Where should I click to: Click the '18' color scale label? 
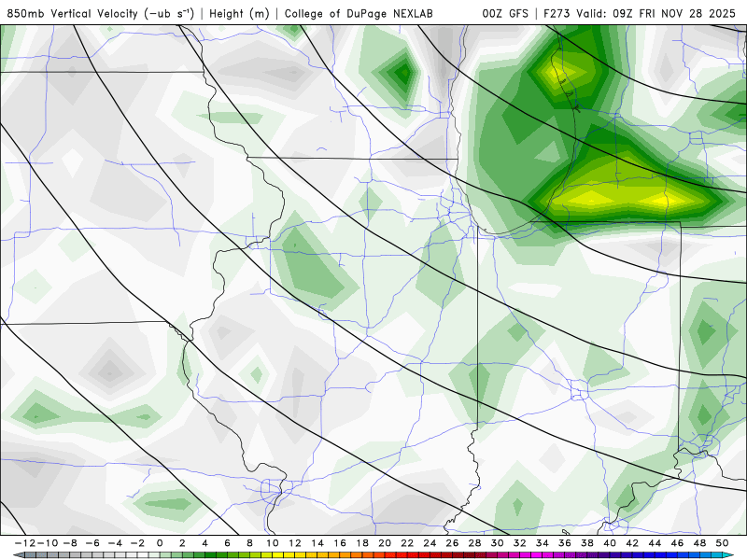(x=362, y=543)
